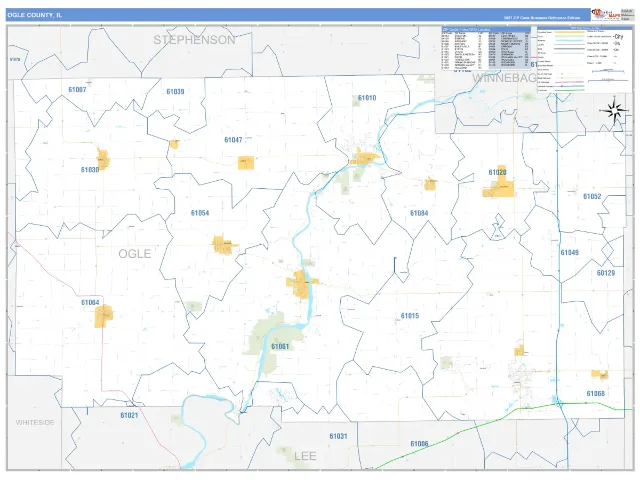This screenshot has width=640, height=480.
Task: Click the ZIP Code Business Reference Edition subtitle
Action: [542, 18]
